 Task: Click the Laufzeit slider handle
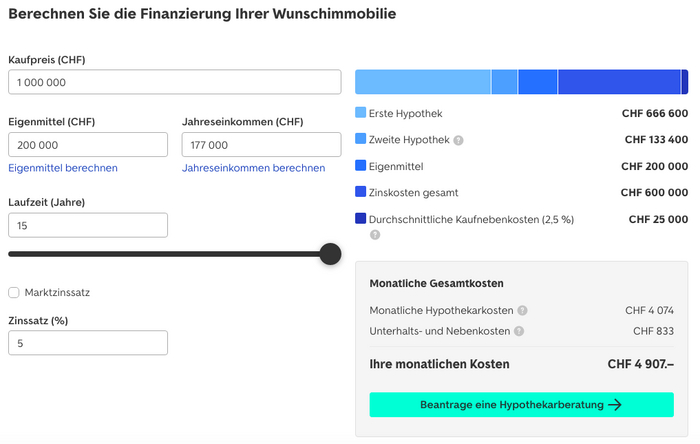330,254
